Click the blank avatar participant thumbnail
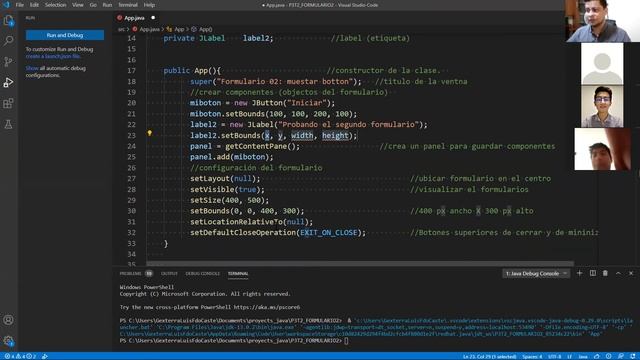Image resolution: width=640 pixels, height=360 pixels. (602, 64)
